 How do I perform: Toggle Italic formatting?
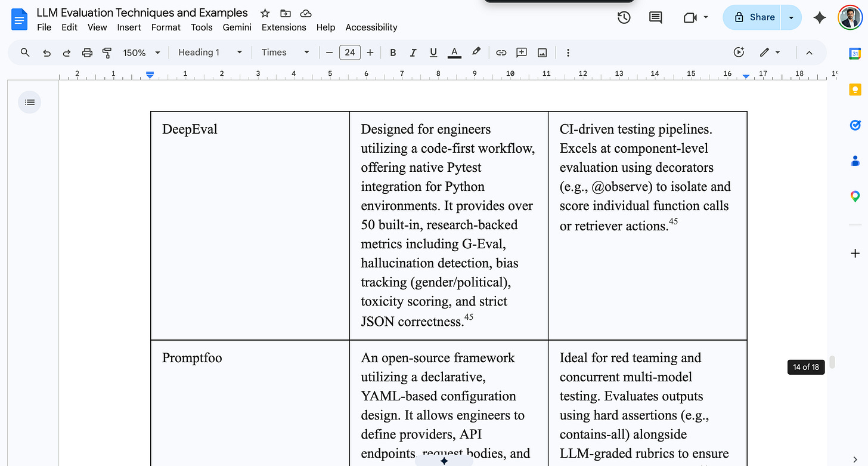click(413, 53)
